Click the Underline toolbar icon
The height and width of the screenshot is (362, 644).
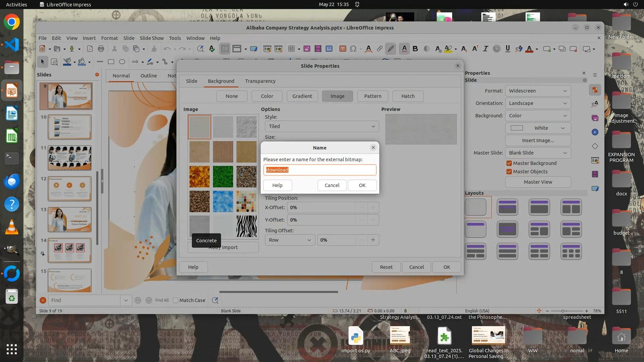tap(507, 49)
